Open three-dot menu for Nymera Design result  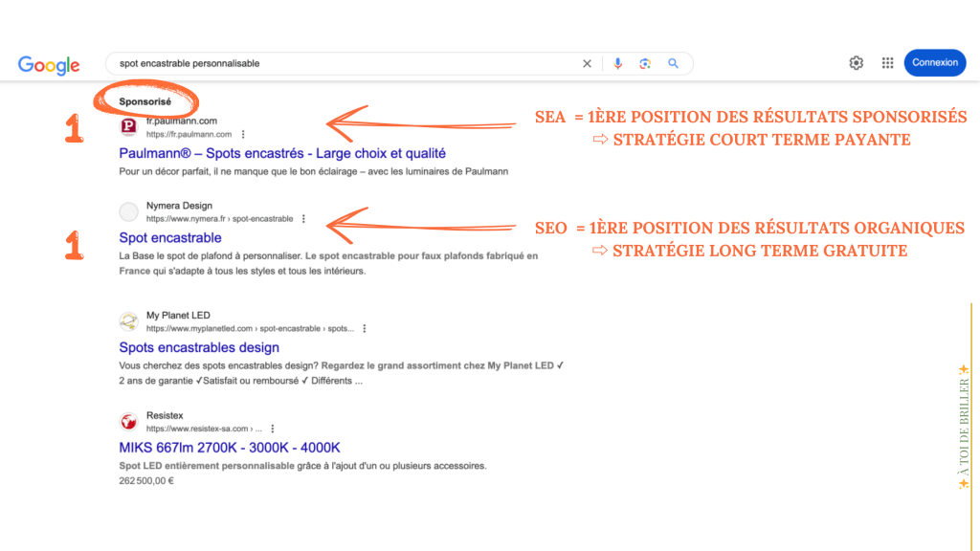[303, 219]
